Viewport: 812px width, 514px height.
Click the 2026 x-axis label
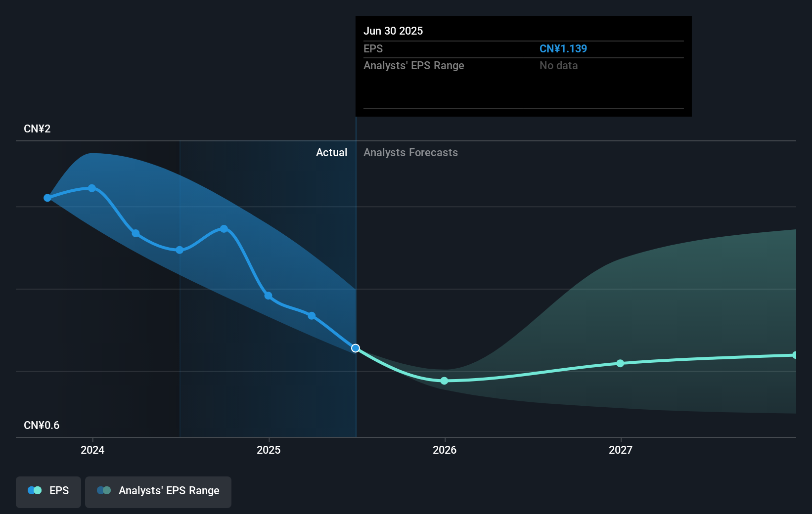(x=445, y=450)
